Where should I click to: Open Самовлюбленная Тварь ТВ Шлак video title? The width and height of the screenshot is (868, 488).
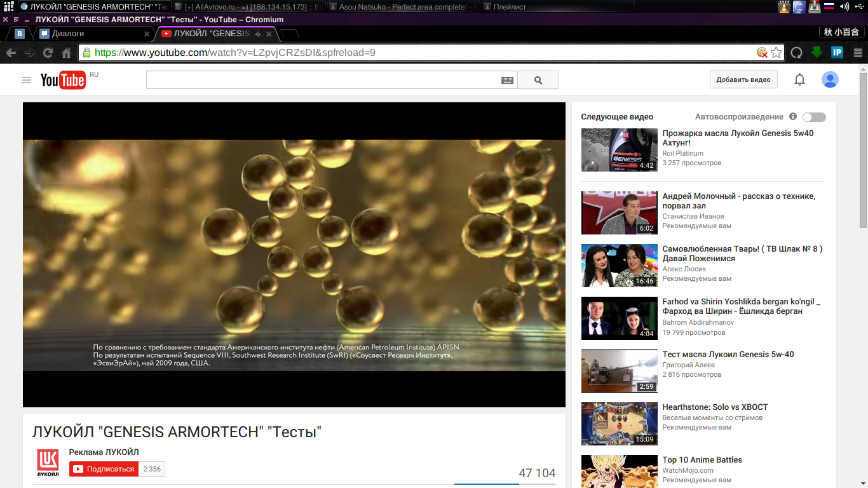point(742,254)
